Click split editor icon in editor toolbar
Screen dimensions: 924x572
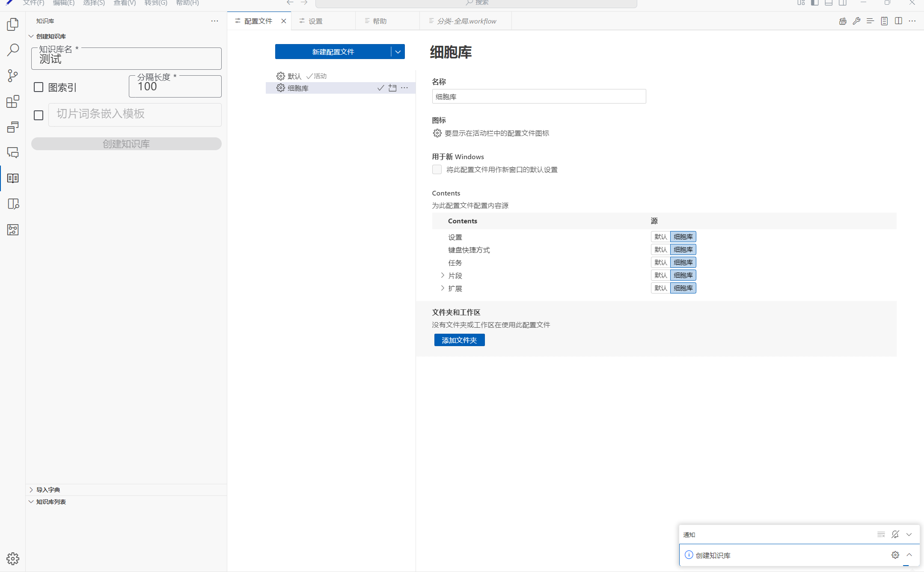click(898, 21)
